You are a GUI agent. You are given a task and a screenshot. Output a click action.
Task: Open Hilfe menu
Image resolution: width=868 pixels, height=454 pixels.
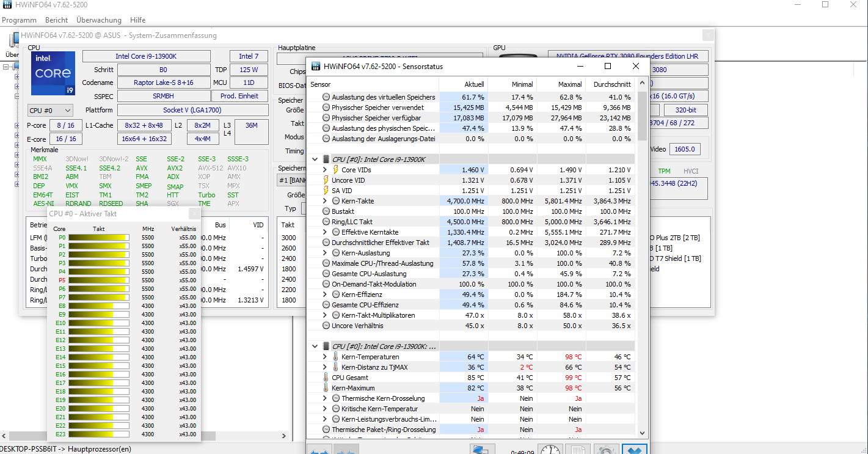(137, 20)
